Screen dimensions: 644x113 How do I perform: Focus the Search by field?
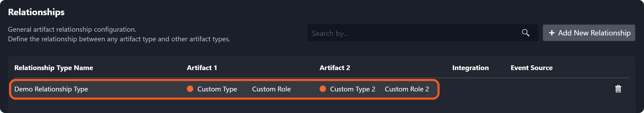coord(413,33)
